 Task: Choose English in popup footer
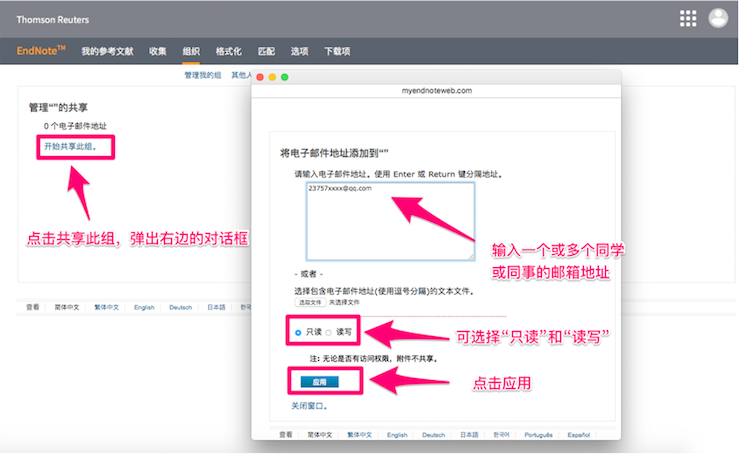(397, 435)
